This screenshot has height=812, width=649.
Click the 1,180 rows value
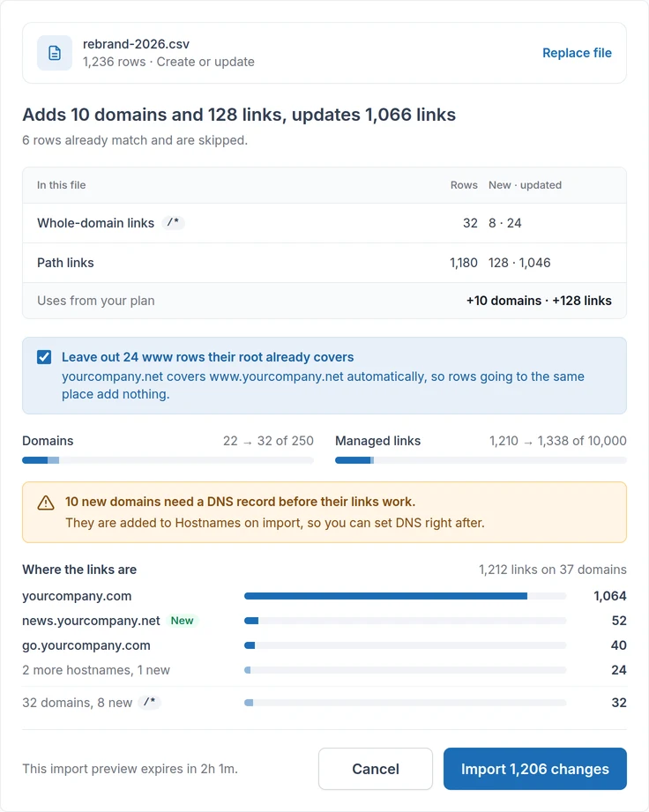(464, 263)
